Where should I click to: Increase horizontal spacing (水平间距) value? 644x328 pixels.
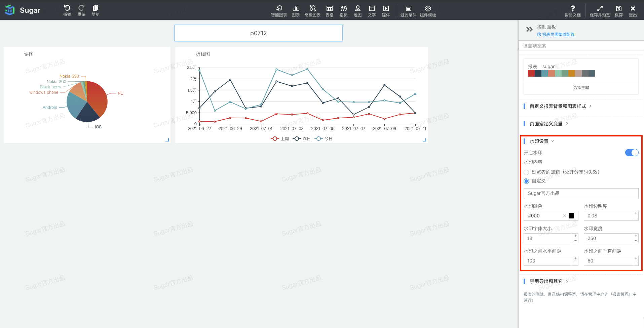575,258
